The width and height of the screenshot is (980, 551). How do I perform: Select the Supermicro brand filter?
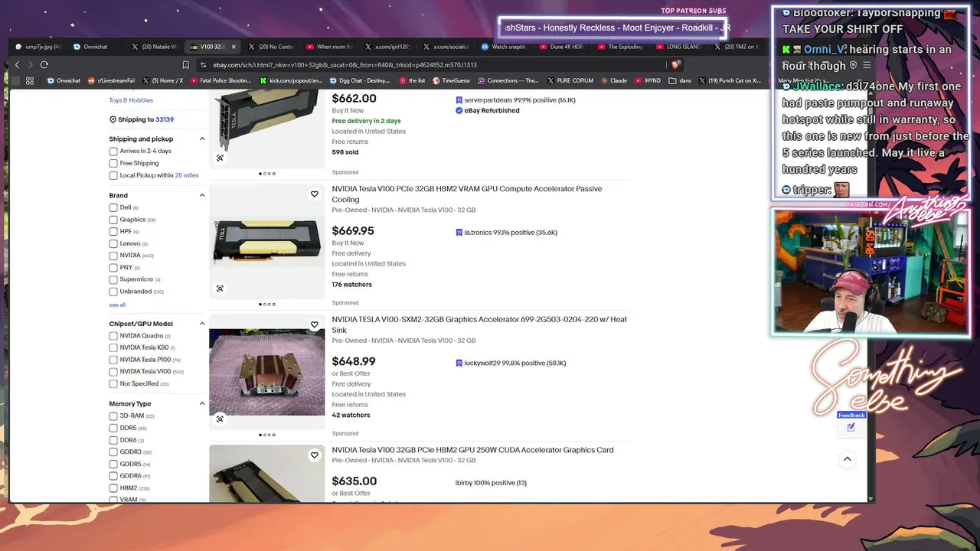coord(113,280)
